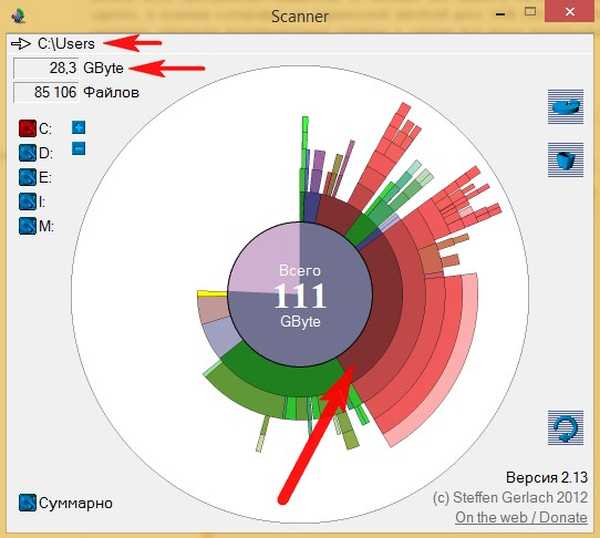This screenshot has height=538, width=600.
Task: Click the arrow beside C:\Users path
Action: pyautogui.click(x=21, y=44)
